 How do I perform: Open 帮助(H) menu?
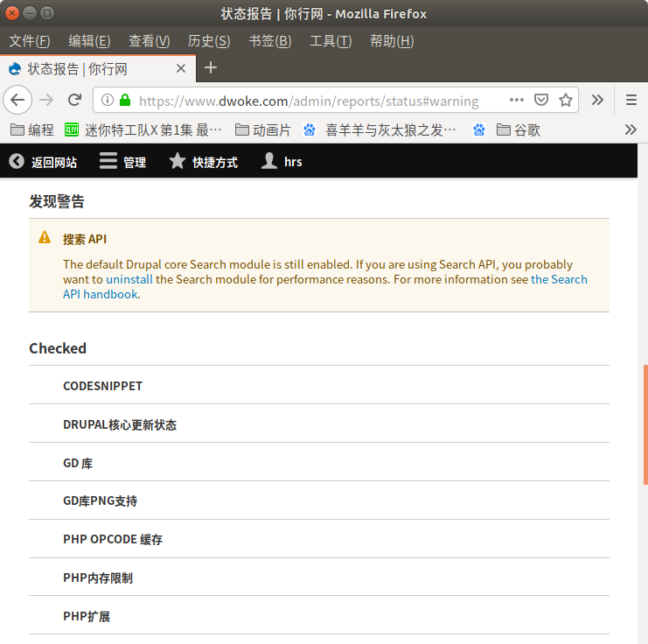pyautogui.click(x=392, y=41)
